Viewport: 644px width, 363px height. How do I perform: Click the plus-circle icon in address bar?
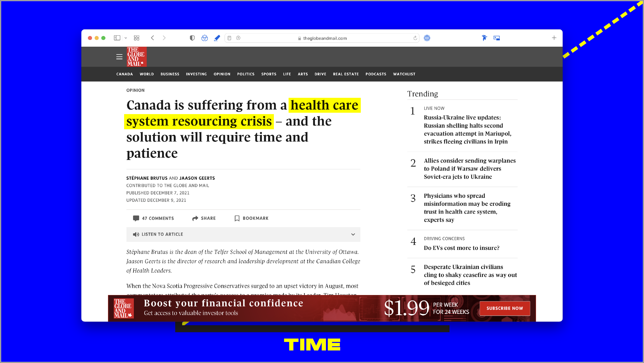[x=238, y=38]
